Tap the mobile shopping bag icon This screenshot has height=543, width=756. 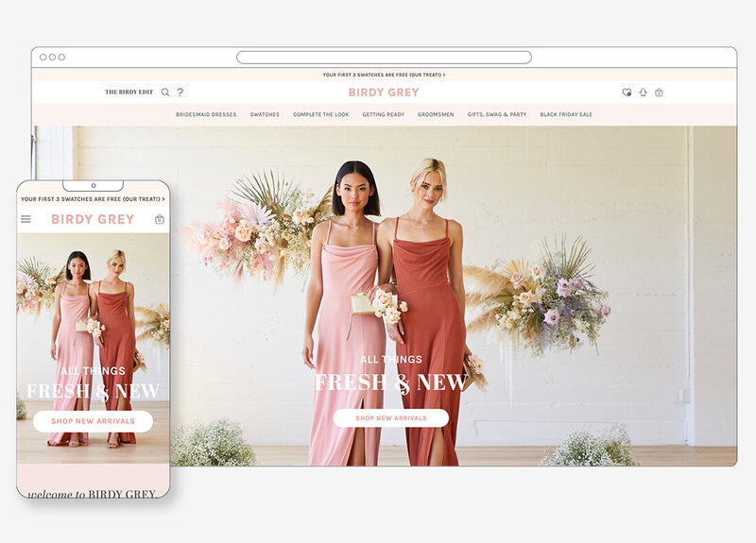(x=159, y=219)
